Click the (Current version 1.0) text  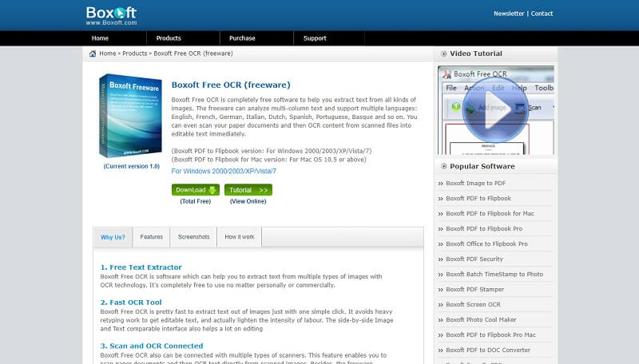coord(131,166)
